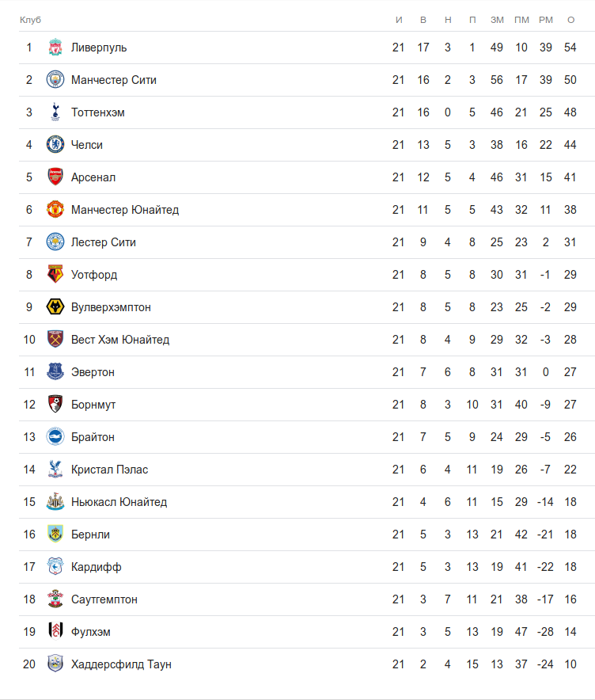Image resolution: width=595 pixels, height=700 pixels.
Task: Click the Клуб column header
Action: (30, 19)
